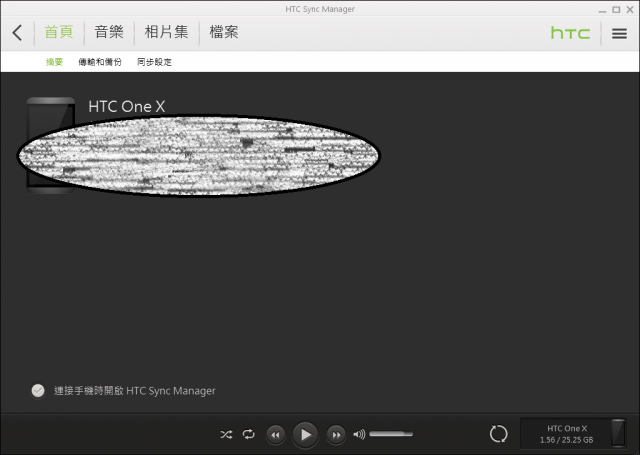This screenshot has width=640, height=455.
Task: Start playback with the play button
Action: [305, 435]
